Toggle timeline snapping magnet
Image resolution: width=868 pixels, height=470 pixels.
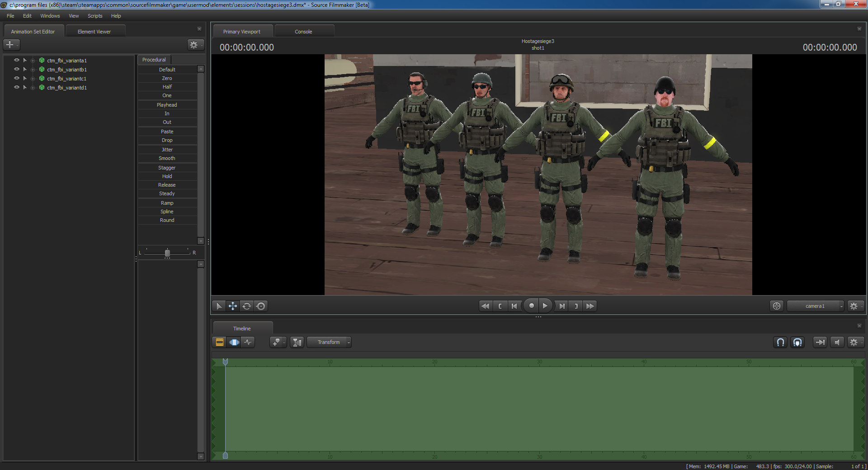[x=781, y=342]
